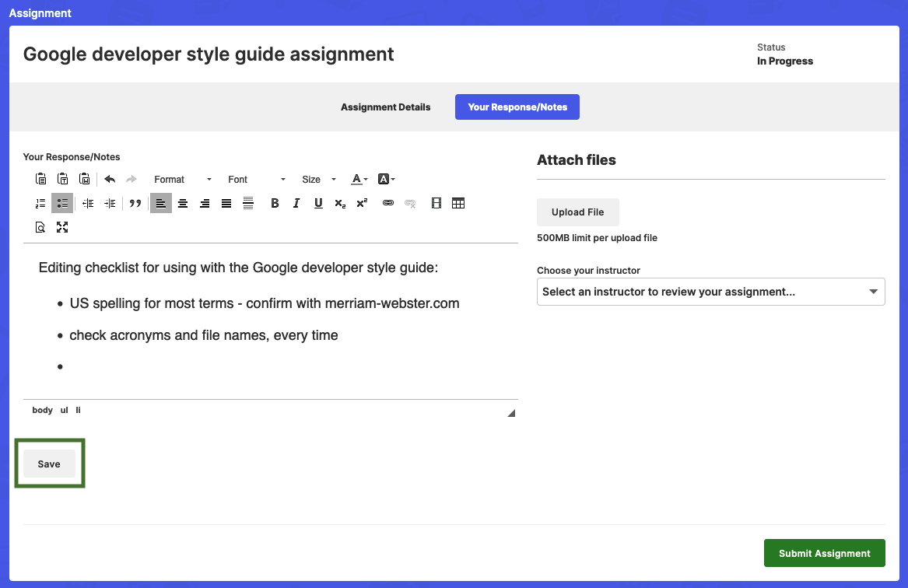Image resolution: width=908 pixels, height=588 pixels.
Task: Open the instructor selection dropdown
Action: click(710, 292)
